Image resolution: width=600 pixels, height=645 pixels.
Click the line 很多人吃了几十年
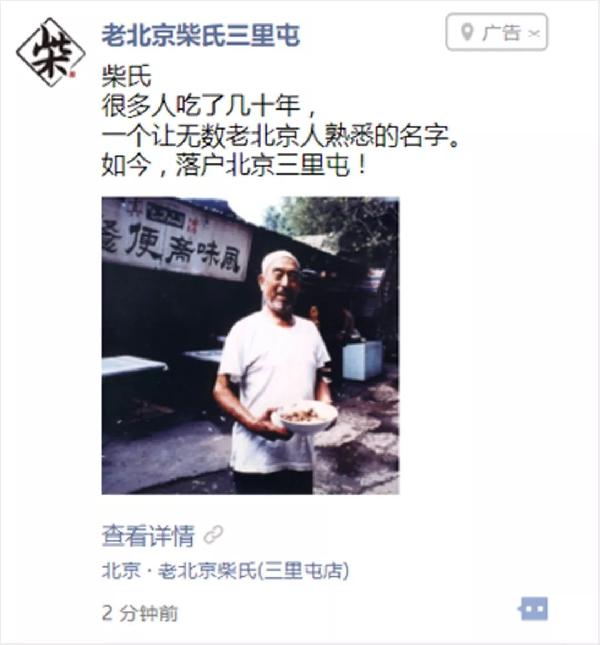(x=208, y=107)
